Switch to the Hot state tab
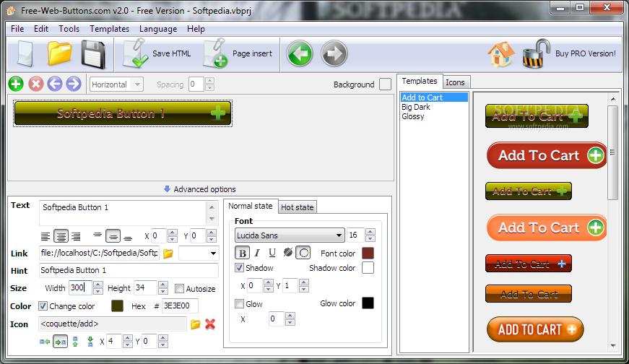 tap(298, 207)
